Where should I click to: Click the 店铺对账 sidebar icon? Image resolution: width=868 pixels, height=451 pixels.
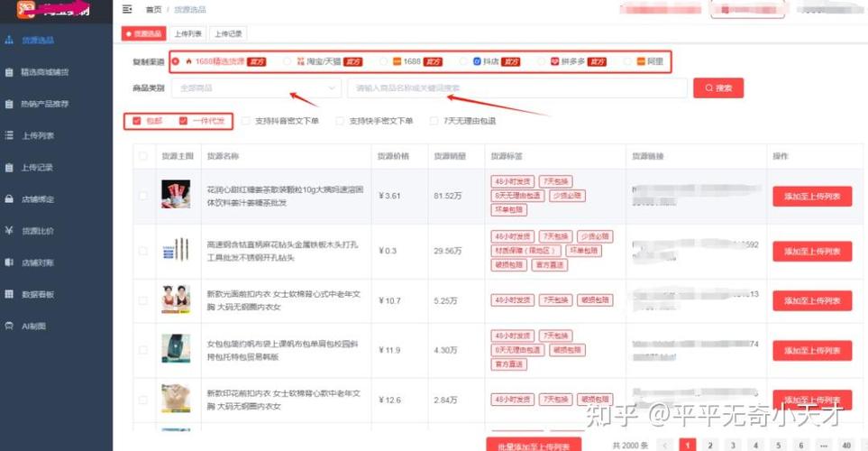pos(9,262)
